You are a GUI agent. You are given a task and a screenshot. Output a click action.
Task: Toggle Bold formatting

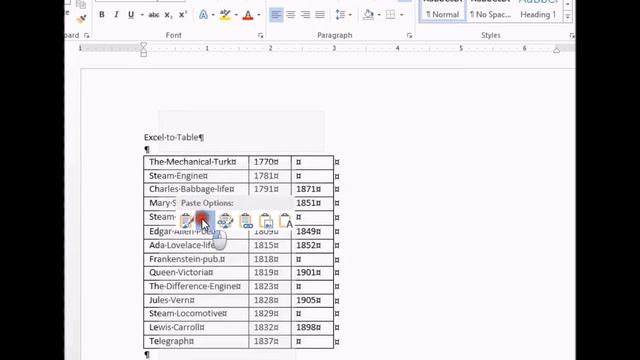click(x=102, y=15)
